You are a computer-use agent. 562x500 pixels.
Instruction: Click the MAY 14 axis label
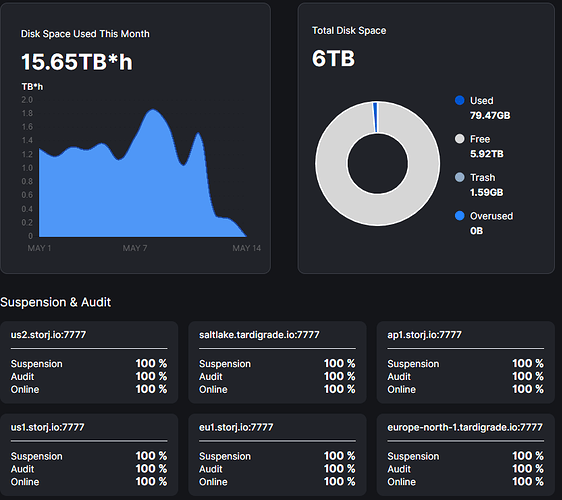(x=247, y=248)
